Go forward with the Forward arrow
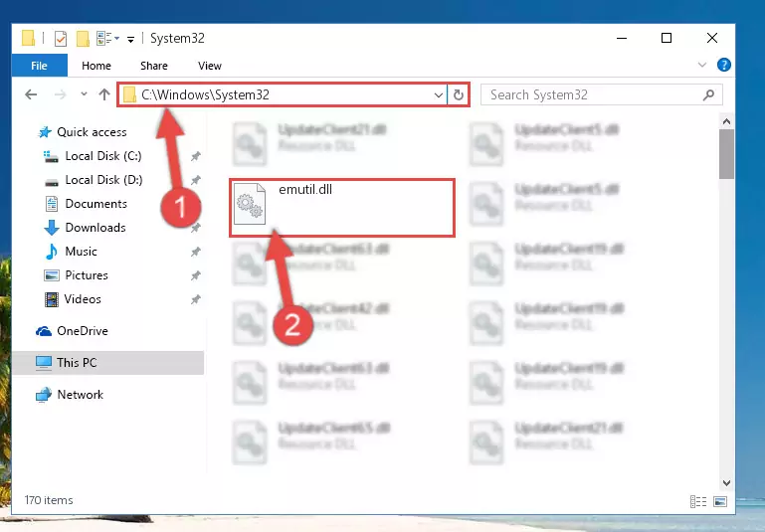Screen dimensions: 765x532 point(60,94)
